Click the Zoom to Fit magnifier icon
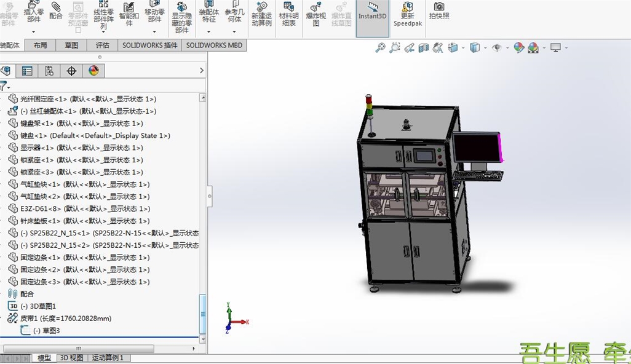This screenshot has width=631, height=364. pos(380,48)
